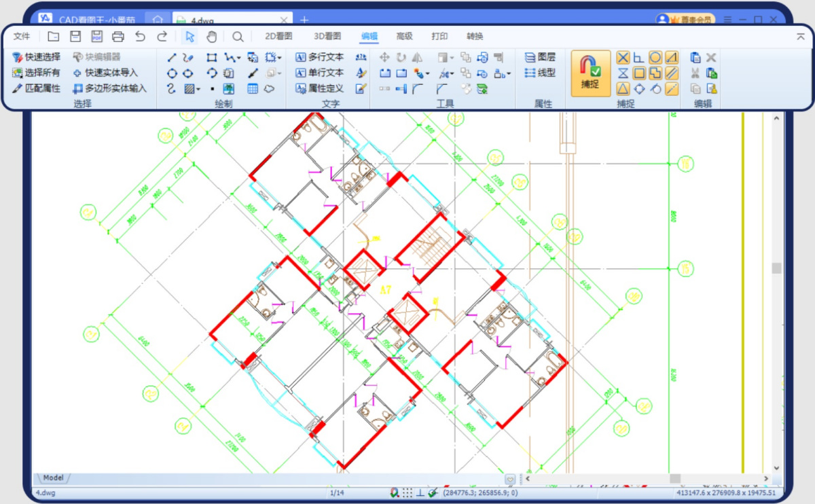Expand the polyline tool dropdown arrow
Viewport: 815px width, 504px height.
(238, 58)
